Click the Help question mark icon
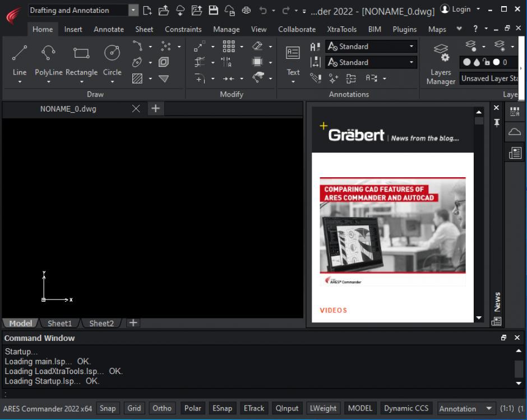 pos(475,29)
